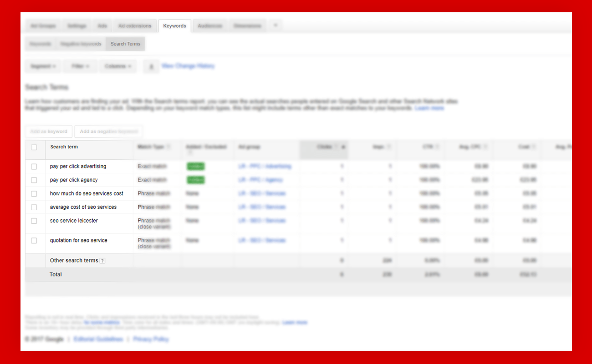Expand the Filter dropdown
The width and height of the screenshot is (592, 364).
80,66
